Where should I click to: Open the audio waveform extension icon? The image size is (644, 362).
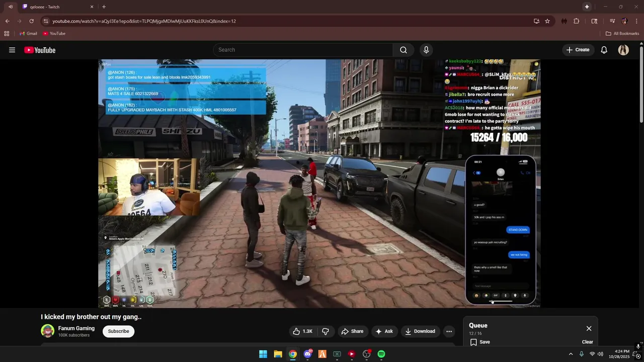pos(564,21)
